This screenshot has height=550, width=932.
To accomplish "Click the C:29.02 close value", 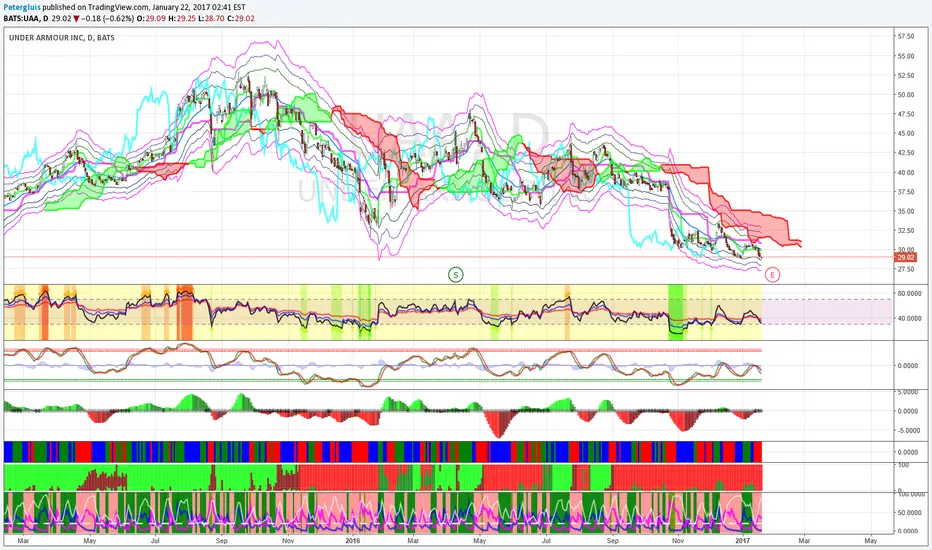I will point(241,18).
